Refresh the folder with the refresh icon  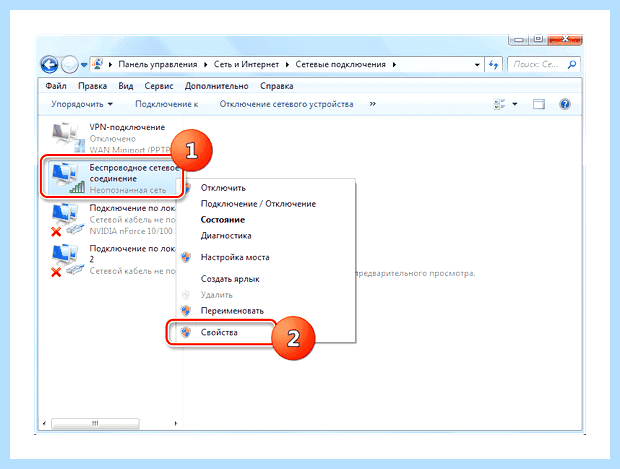point(493,64)
